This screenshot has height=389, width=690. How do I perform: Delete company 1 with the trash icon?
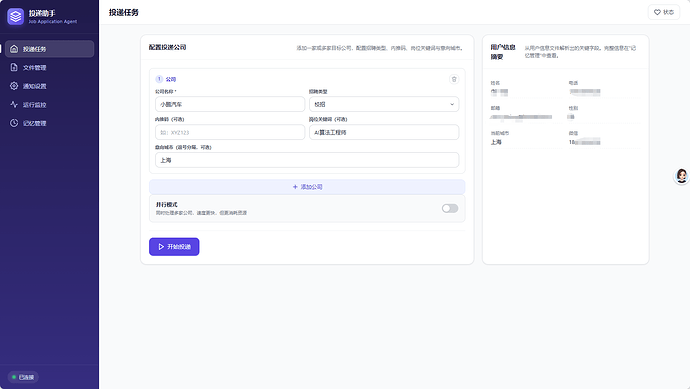454,79
